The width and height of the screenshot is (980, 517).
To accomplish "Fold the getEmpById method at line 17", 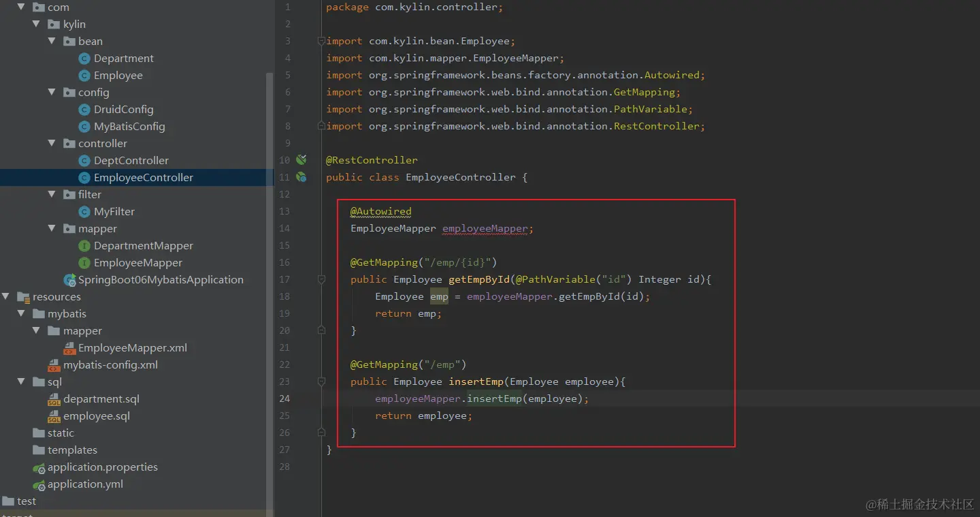I will (321, 279).
